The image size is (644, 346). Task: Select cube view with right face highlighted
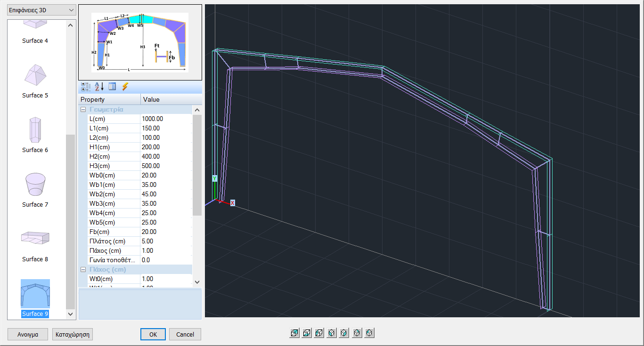pos(294,333)
